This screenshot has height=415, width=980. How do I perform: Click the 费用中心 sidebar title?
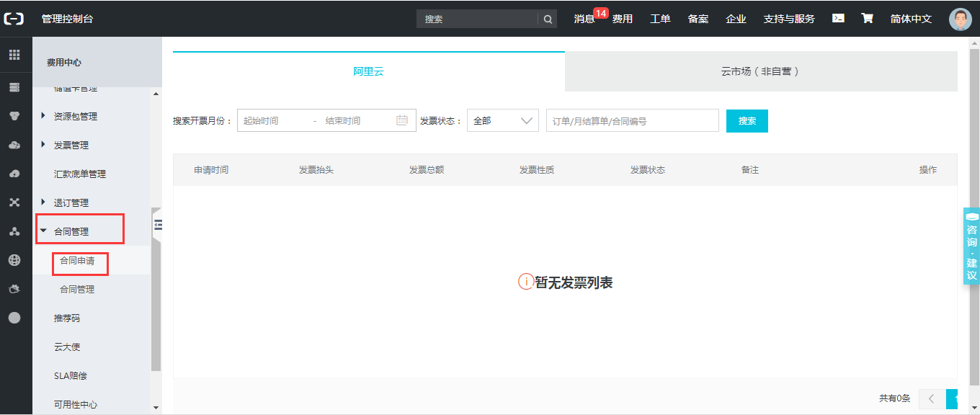[64, 63]
